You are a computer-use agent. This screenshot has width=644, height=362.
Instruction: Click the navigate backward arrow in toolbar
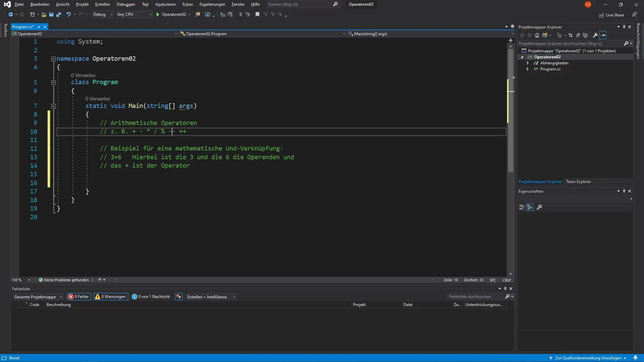11,14
